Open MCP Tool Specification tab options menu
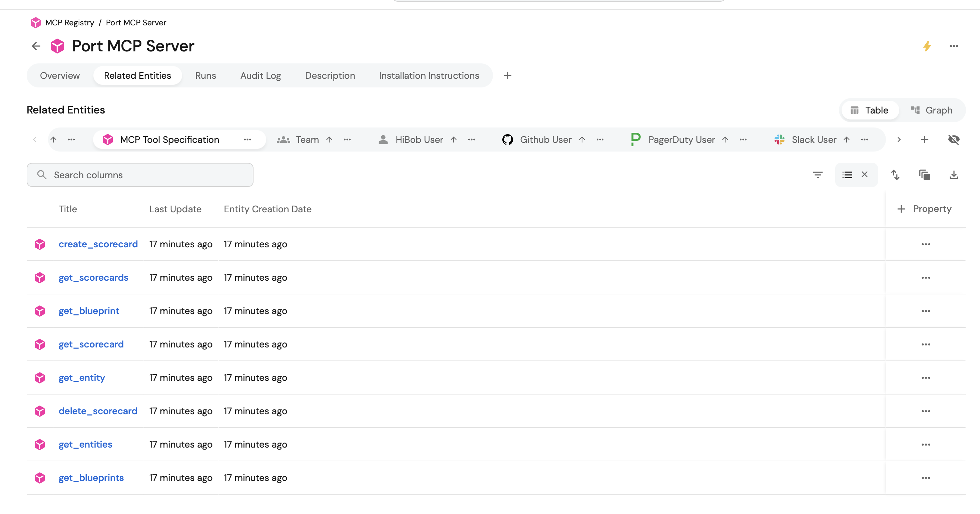The height and width of the screenshot is (514, 980). (248, 140)
